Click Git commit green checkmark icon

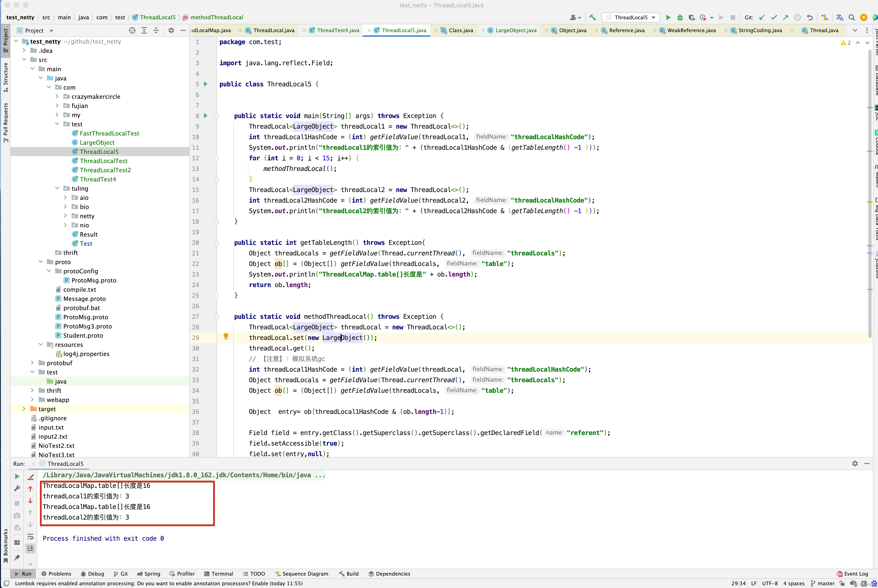coord(773,17)
